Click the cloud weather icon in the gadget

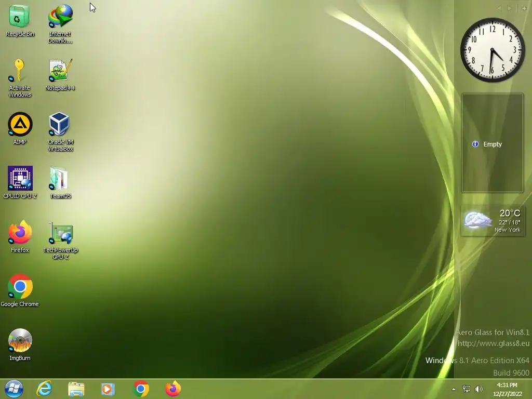pos(477,220)
